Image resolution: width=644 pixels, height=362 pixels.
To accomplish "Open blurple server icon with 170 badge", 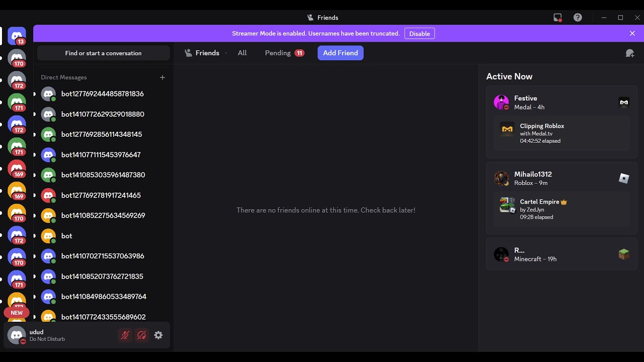I will [17, 257].
